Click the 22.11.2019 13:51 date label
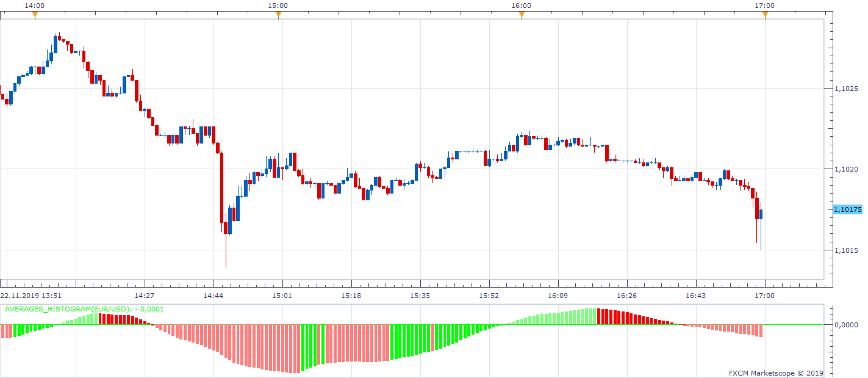Image resolution: width=868 pixels, height=378 pixels. coord(30,296)
